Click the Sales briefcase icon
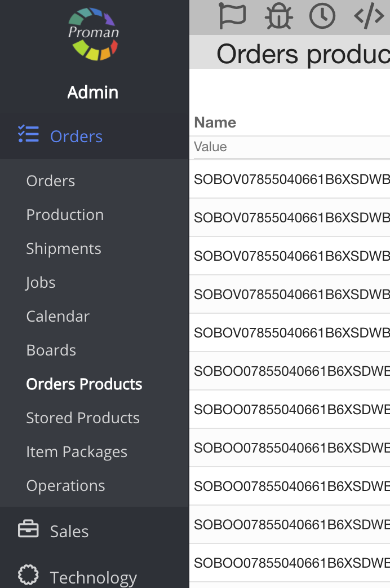The image size is (390, 588). (x=28, y=530)
